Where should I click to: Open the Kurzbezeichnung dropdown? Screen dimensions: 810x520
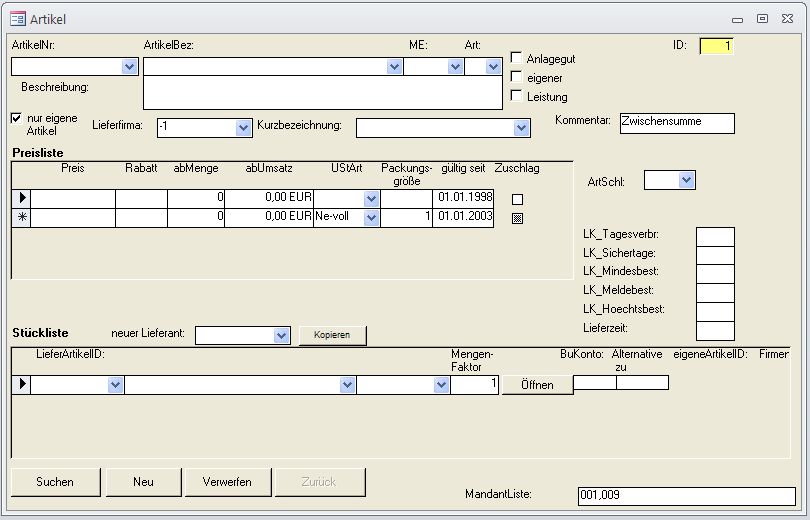(x=522, y=128)
